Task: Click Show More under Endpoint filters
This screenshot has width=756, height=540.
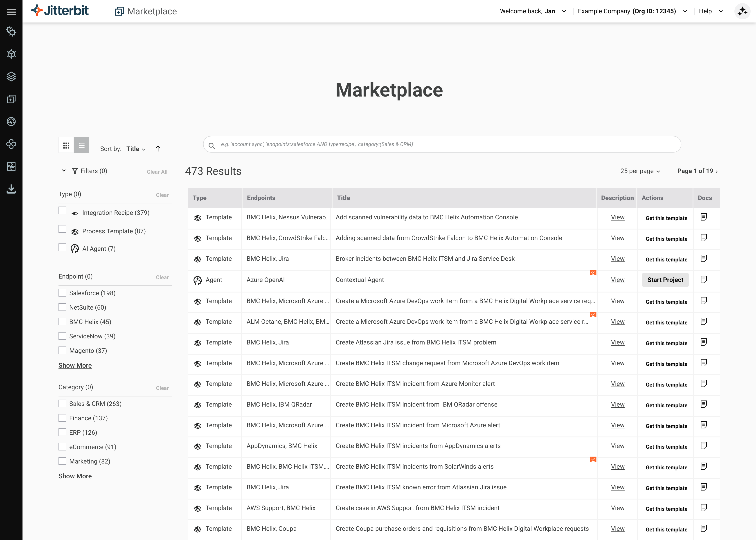Action: tap(75, 365)
